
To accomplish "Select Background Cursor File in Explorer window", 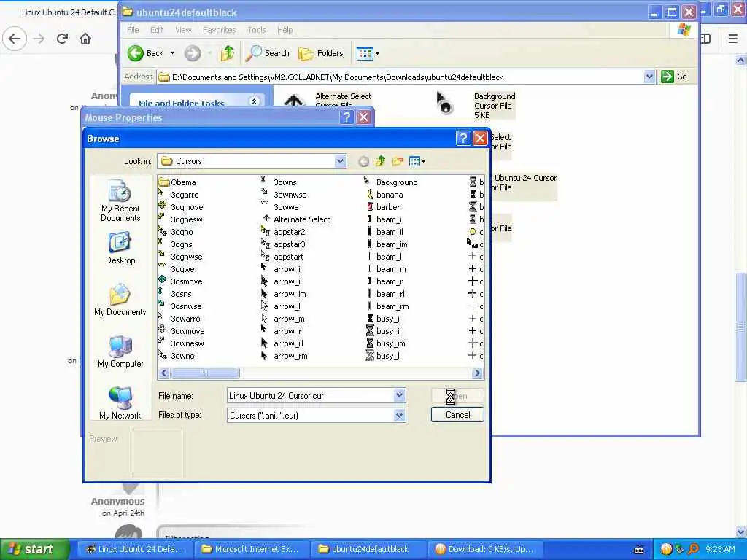I will [476, 105].
